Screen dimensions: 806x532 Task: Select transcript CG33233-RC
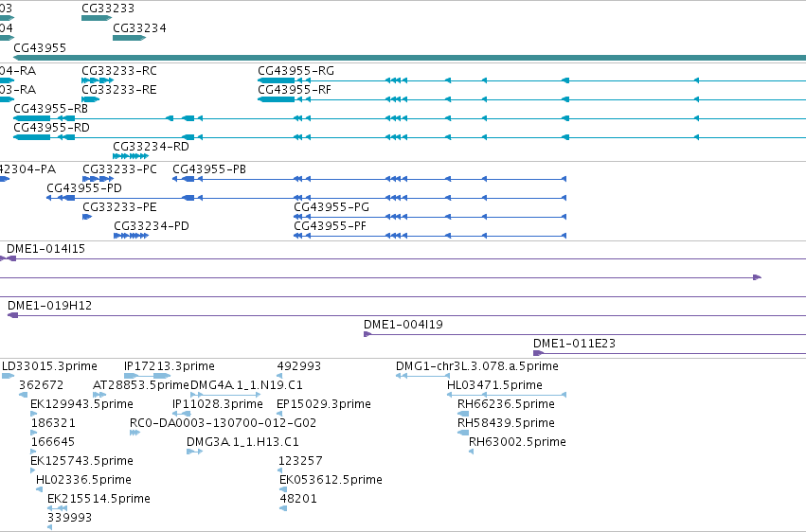pos(119,70)
